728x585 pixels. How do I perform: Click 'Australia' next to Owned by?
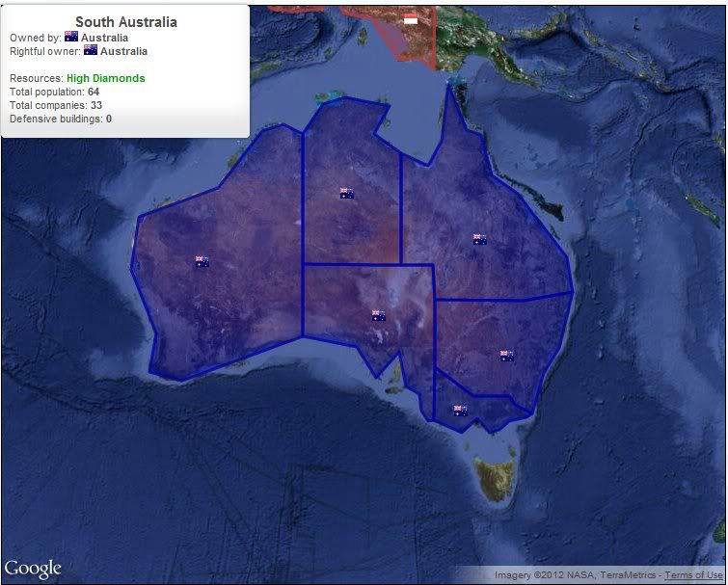tap(104, 38)
